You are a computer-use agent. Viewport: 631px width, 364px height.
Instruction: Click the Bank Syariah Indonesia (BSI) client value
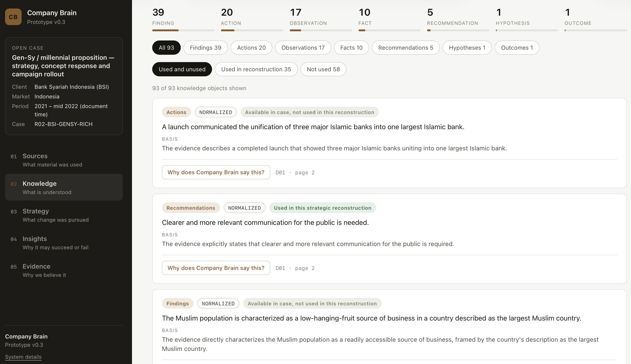click(72, 87)
